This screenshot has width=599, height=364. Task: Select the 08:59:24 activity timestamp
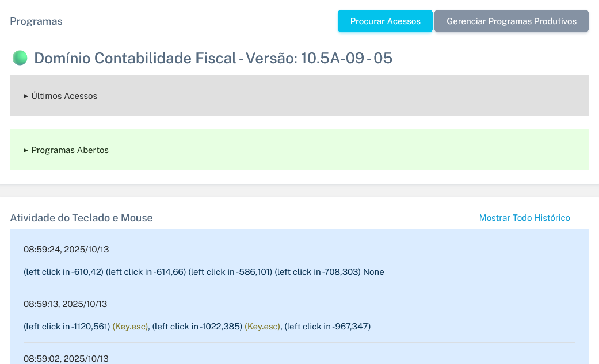[x=66, y=250]
